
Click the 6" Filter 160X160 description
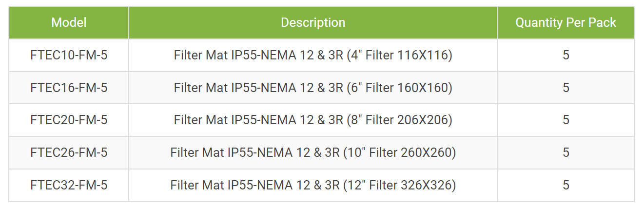click(x=313, y=88)
